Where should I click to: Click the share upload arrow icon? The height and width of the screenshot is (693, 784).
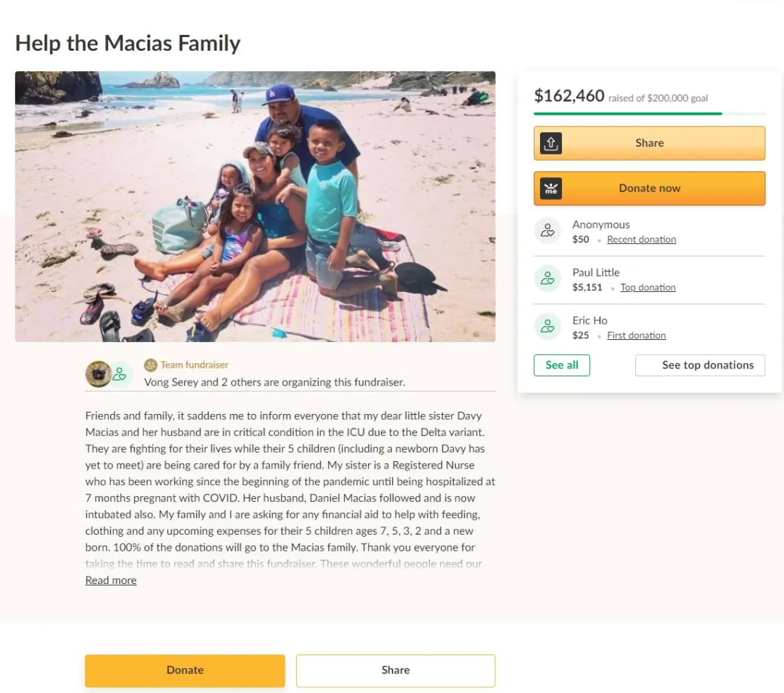pos(550,143)
